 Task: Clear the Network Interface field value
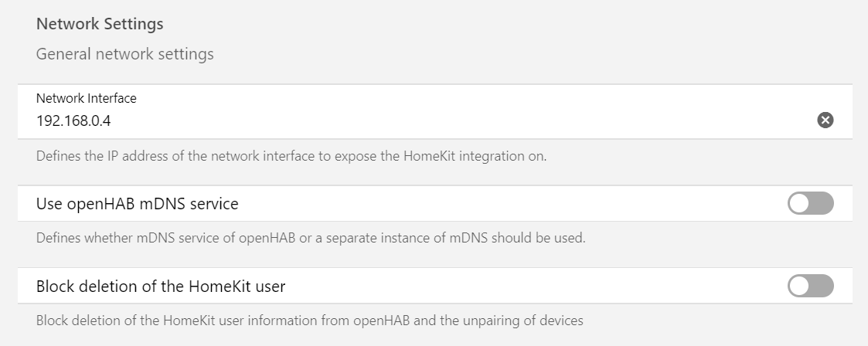click(825, 120)
